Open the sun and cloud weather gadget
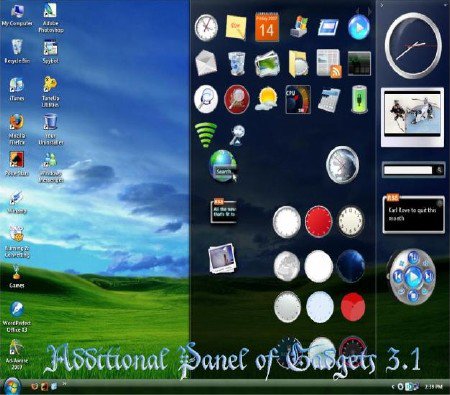The width and height of the screenshot is (450, 395). tap(267, 99)
